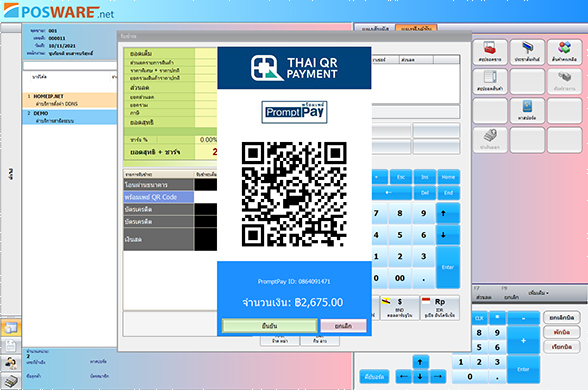Switch to the orange highlighted tab
This screenshot has width=588, height=390.
(x=416, y=28)
